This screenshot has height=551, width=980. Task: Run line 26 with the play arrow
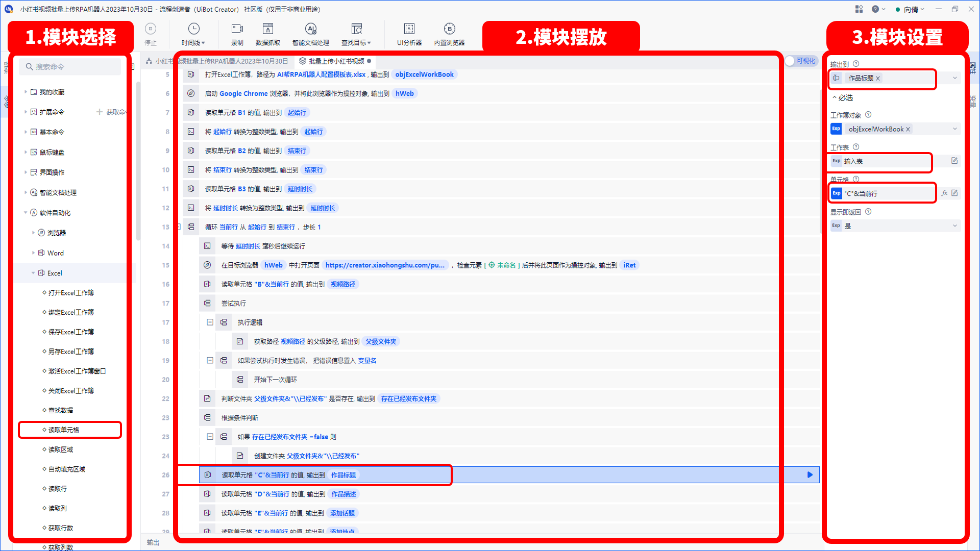pos(810,475)
